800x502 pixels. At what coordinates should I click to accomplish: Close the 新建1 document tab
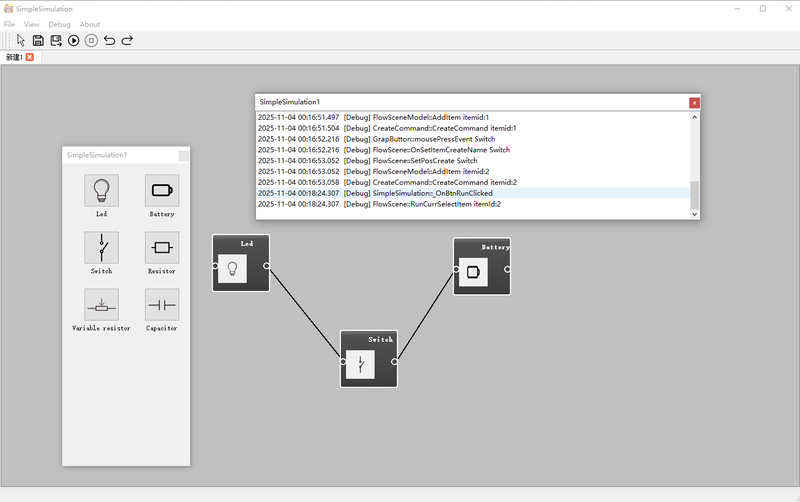click(x=30, y=57)
